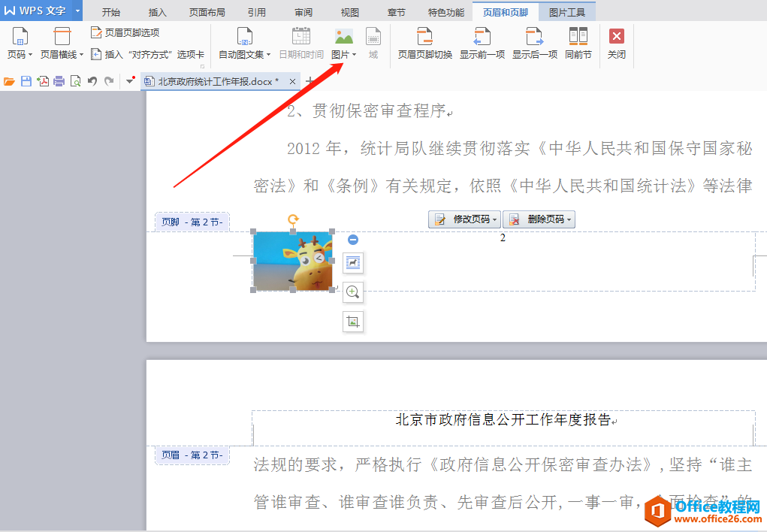
Task: Close the 北京政府统计工作年报.docx tab
Action: tap(292, 82)
